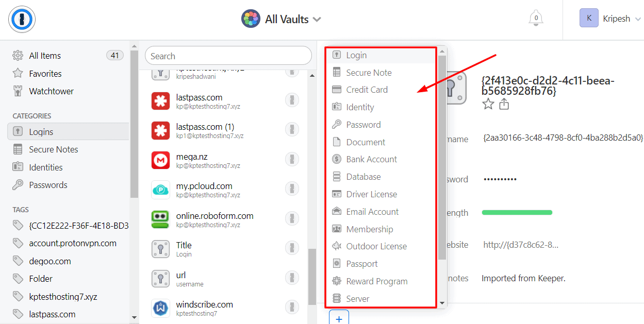Choose Server from the menu
Viewport: 644px width, 324px height.
coord(382,299)
